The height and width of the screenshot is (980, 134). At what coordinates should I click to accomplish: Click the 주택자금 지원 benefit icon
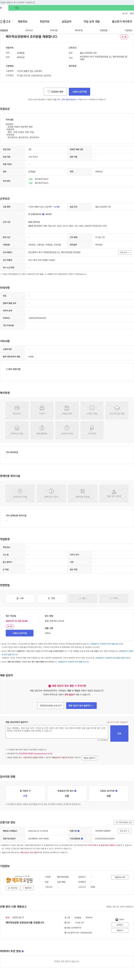coord(17,430)
